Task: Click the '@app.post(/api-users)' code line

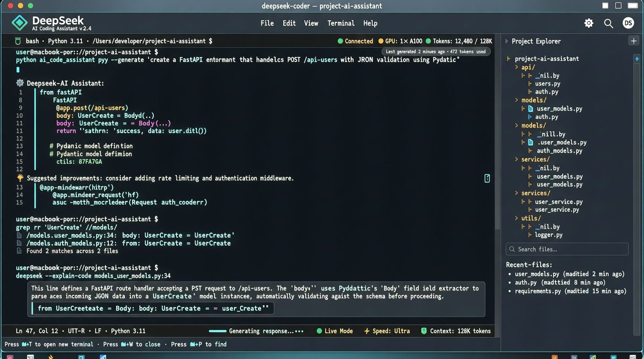Action: [x=92, y=108]
